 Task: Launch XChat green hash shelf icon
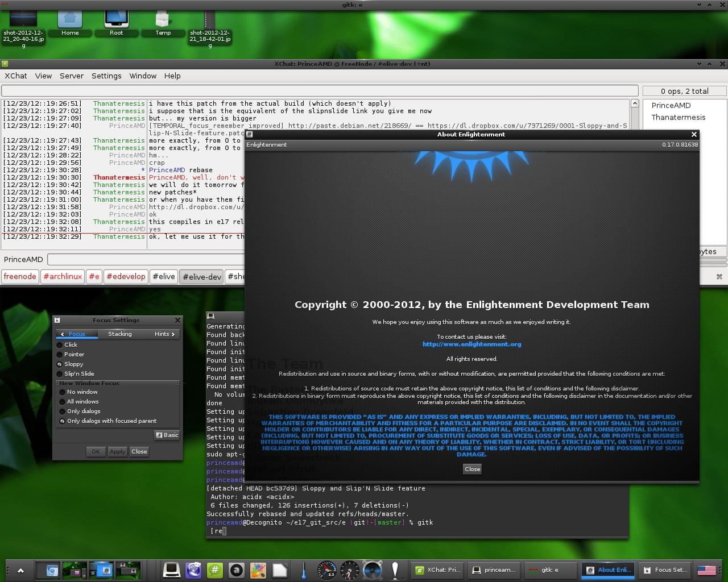(x=215, y=569)
